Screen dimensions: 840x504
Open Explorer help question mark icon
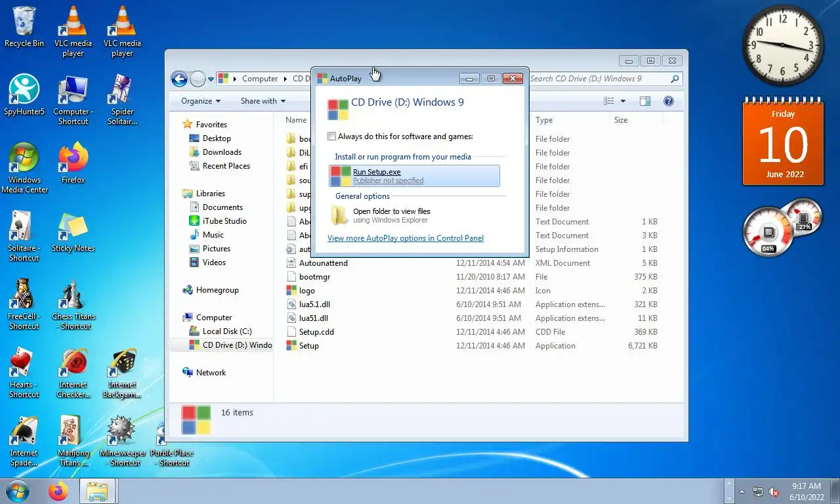pos(669,101)
